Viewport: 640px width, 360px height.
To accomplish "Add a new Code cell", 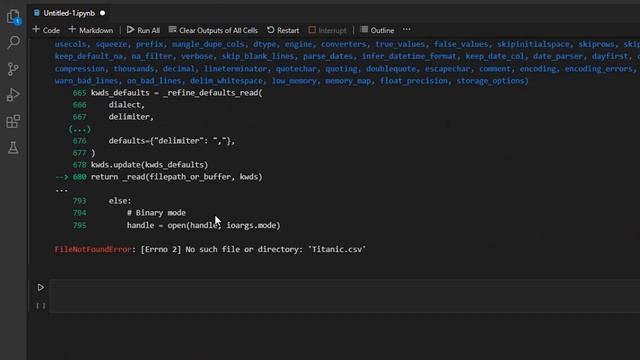I will (46, 30).
